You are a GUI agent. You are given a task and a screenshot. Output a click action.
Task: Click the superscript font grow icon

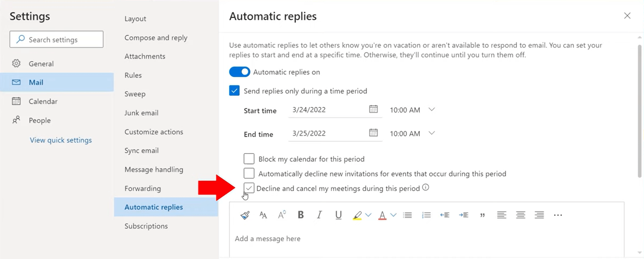click(x=282, y=215)
